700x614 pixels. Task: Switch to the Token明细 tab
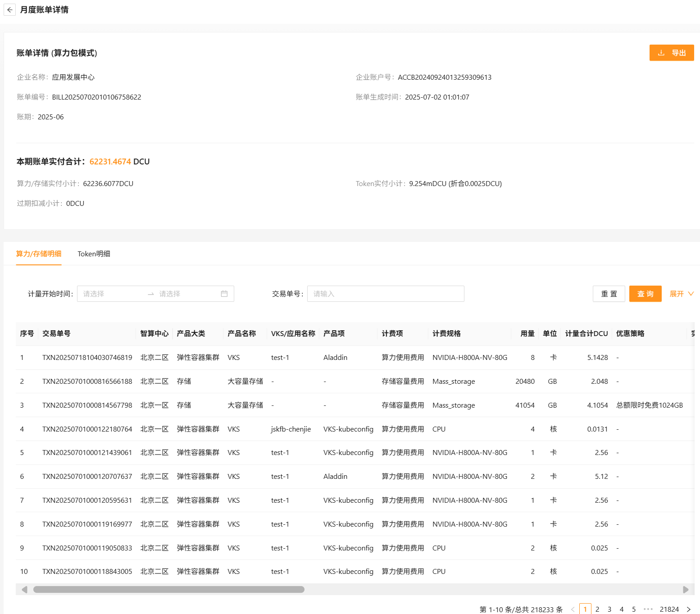[x=94, y=254]
